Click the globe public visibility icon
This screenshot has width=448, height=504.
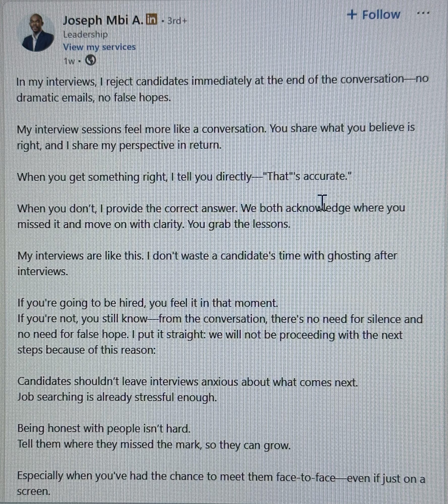pyautogui.click(x=91, y=60)
